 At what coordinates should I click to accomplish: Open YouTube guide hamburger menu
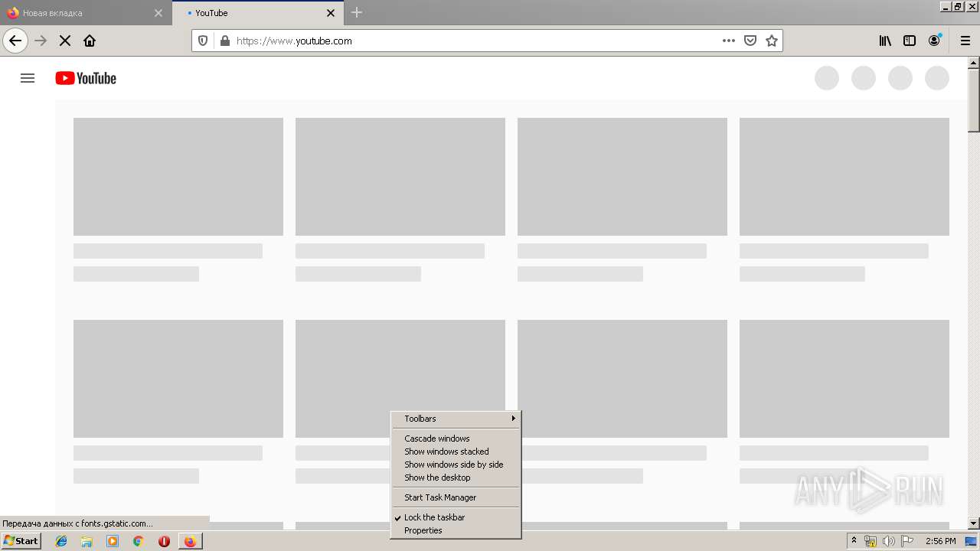(28, 78)
